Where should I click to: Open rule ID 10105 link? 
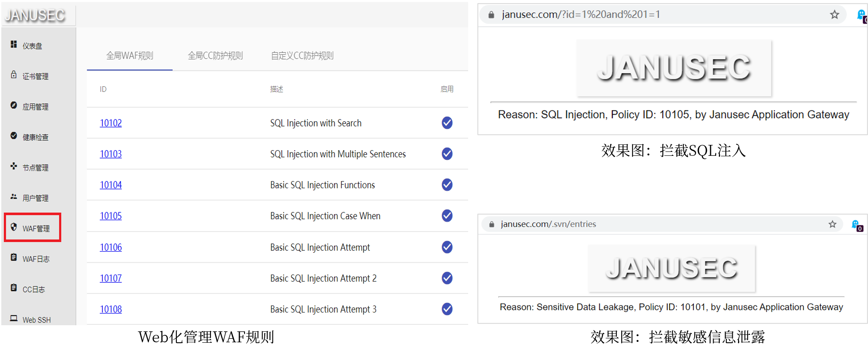(x=111, y=216)
